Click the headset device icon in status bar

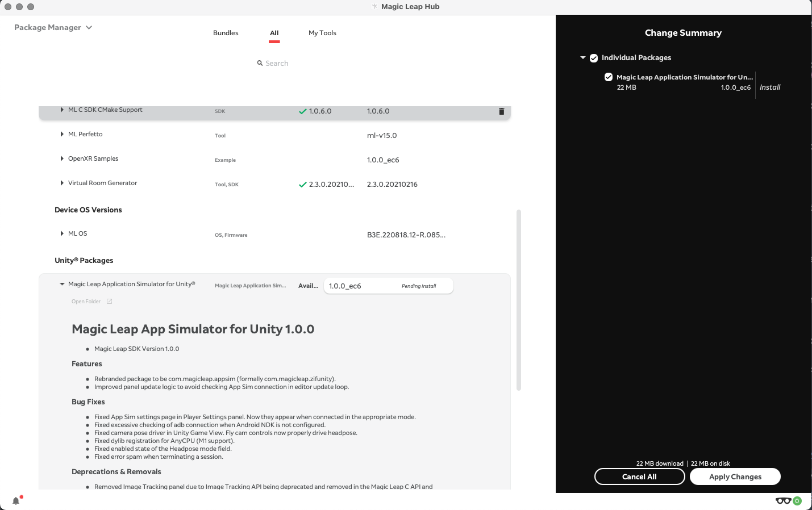pos(783,500)
